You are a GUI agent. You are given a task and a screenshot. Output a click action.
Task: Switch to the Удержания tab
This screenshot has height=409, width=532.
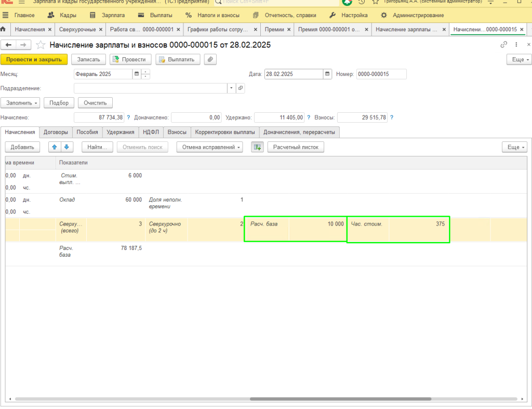click(x=121, y=132)
